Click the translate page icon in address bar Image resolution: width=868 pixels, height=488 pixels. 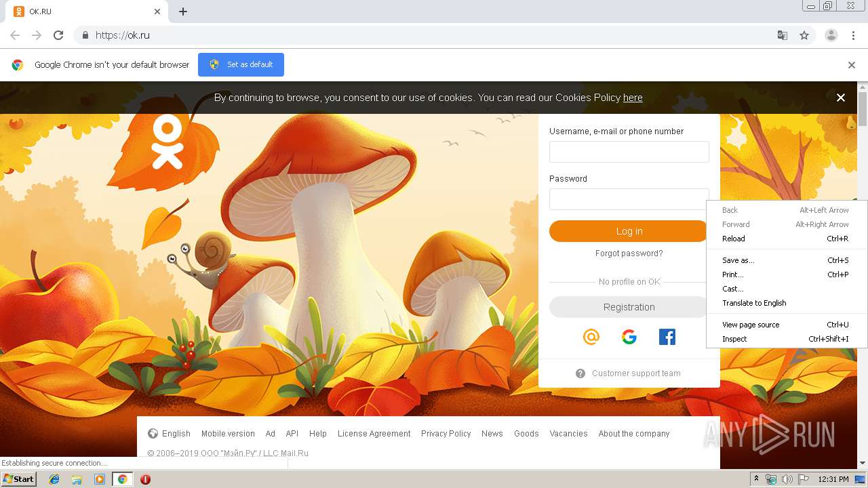pos(782,35)
